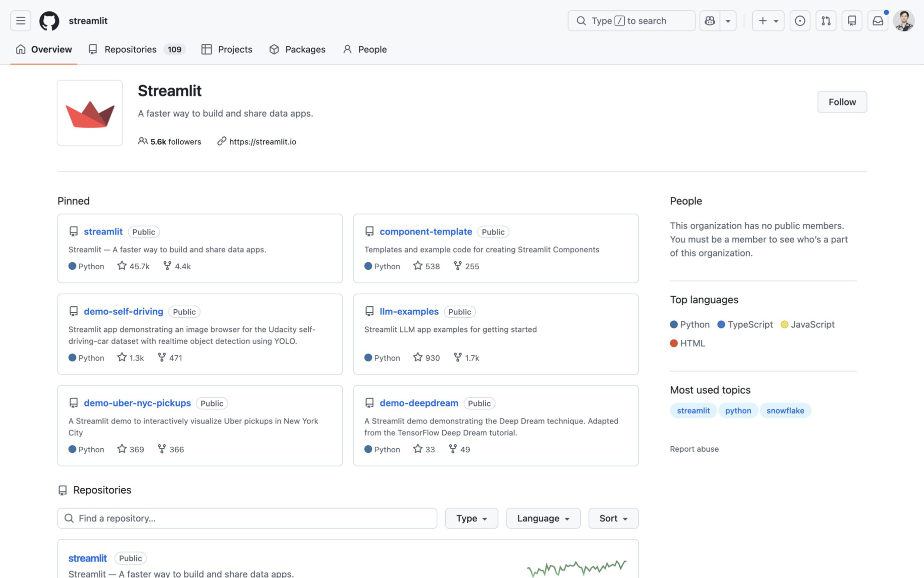Open streamlit in the Repositories list
924x578 pixels.
point(87,558)
